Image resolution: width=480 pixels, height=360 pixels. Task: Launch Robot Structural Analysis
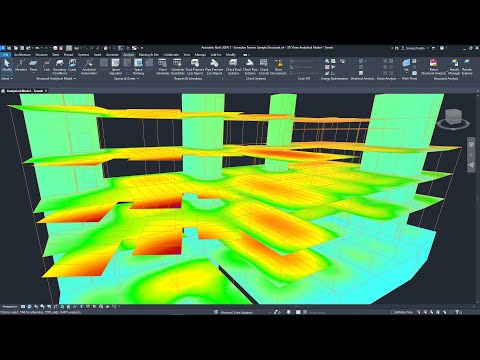click(434, 67)
